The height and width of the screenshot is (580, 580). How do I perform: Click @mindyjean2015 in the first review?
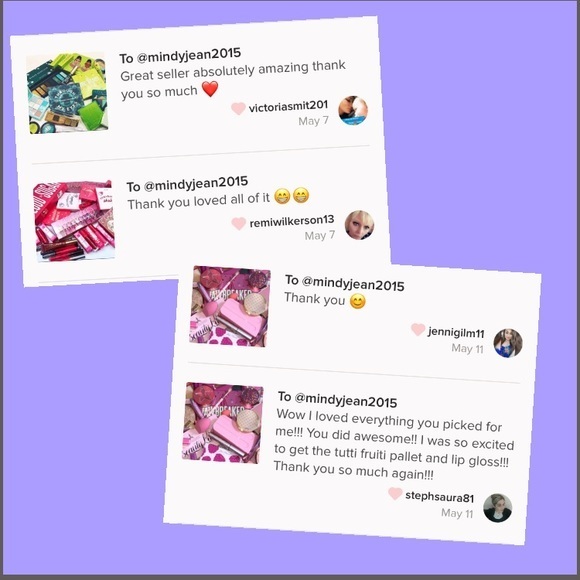point(189,55)
